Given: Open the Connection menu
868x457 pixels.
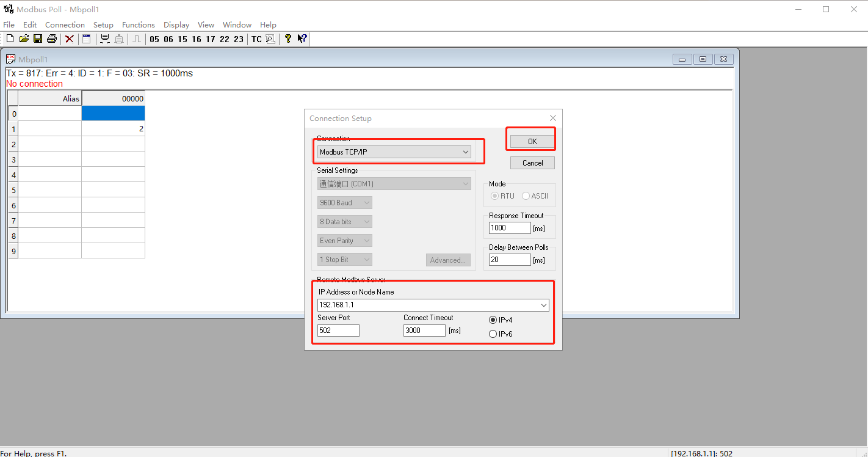Looking at the screenshot, I should [65, 25].
